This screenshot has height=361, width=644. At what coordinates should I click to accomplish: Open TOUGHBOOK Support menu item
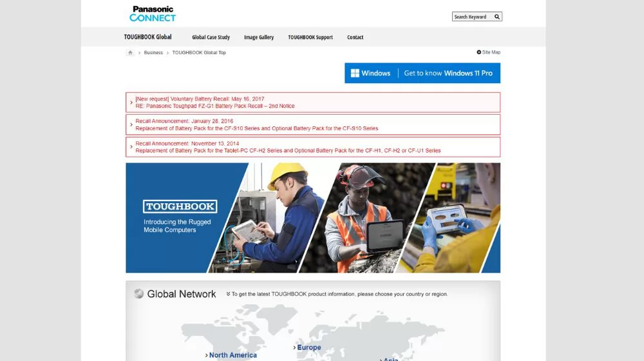pyautogui.click(x=310, y=37)
